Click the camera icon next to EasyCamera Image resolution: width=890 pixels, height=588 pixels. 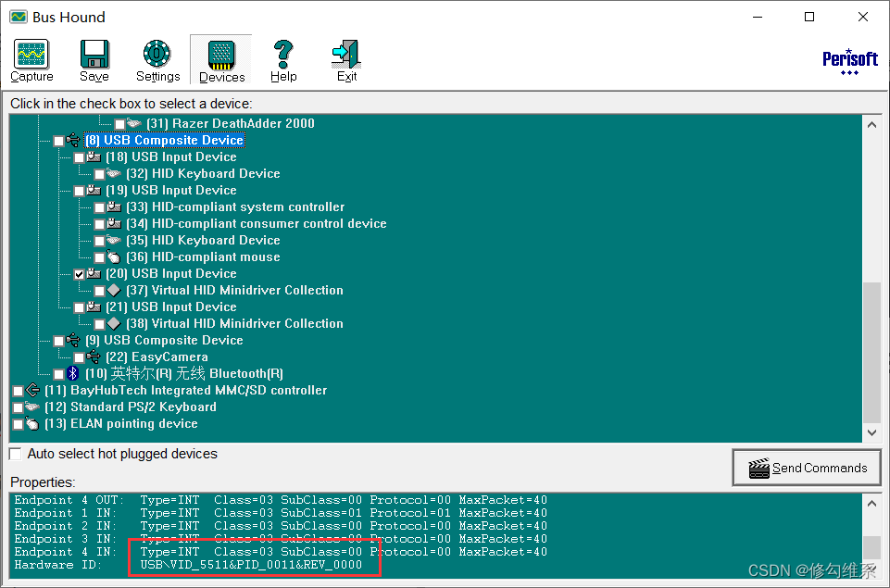point(93,357)
